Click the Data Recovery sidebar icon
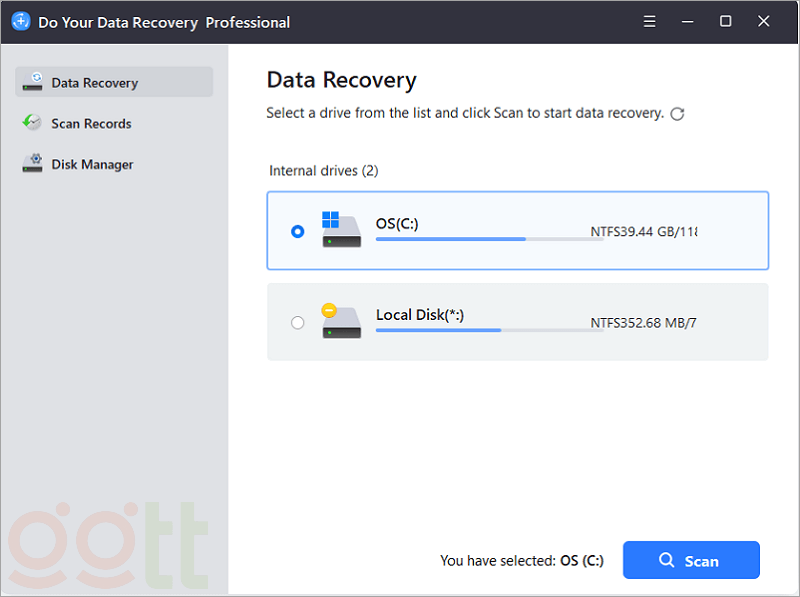 (x=33, y=82)
